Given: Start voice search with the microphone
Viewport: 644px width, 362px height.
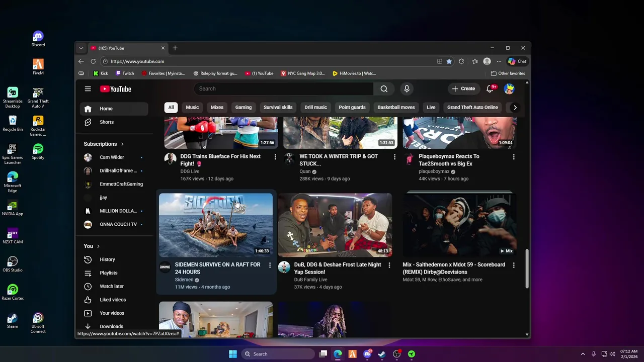Looking at the screenshot, I should [407, 88].
